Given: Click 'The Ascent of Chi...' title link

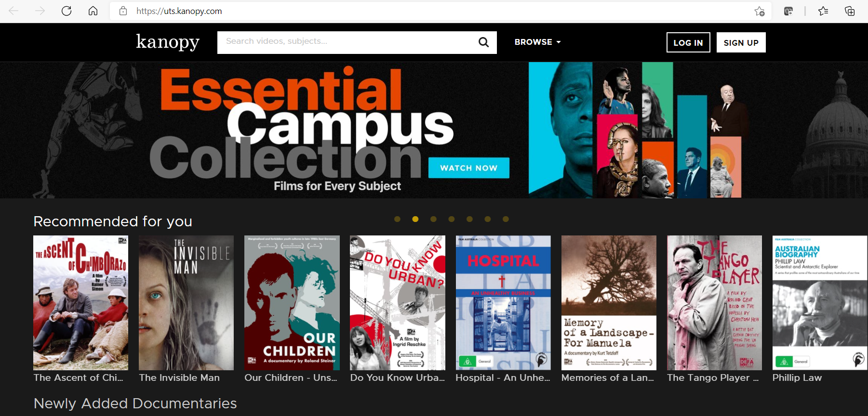Looking at the screenshot, I should click(79, 378).
